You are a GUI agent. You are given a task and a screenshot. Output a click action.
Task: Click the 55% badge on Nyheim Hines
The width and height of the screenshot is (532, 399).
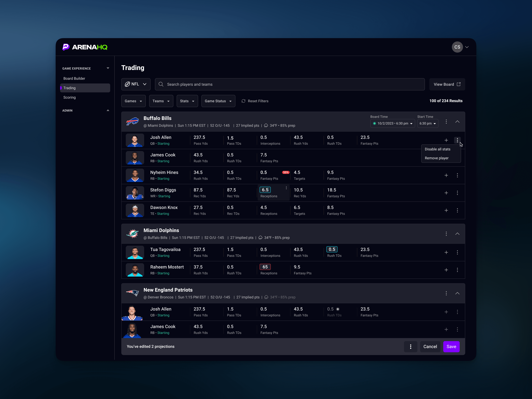point(286,173)
